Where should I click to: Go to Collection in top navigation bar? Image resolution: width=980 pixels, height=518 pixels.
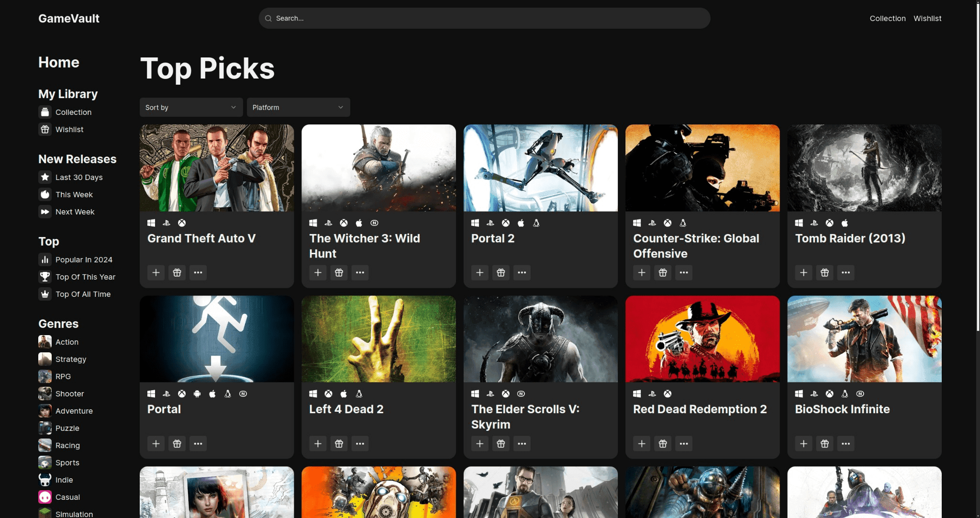(887, 18)
